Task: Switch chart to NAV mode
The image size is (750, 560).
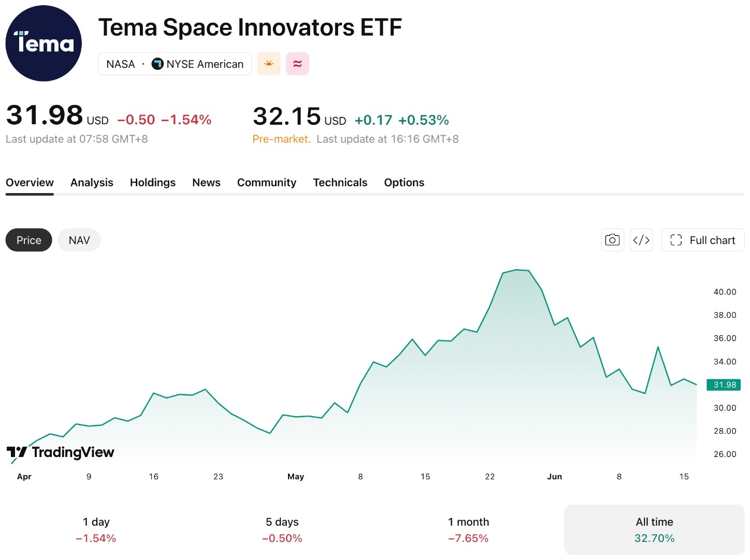Action: (x=79, y=240)
